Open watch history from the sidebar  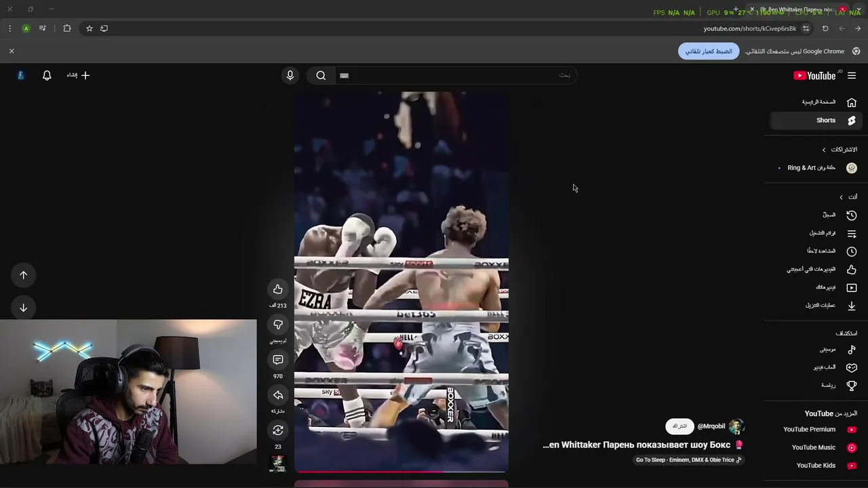(816, 215)
